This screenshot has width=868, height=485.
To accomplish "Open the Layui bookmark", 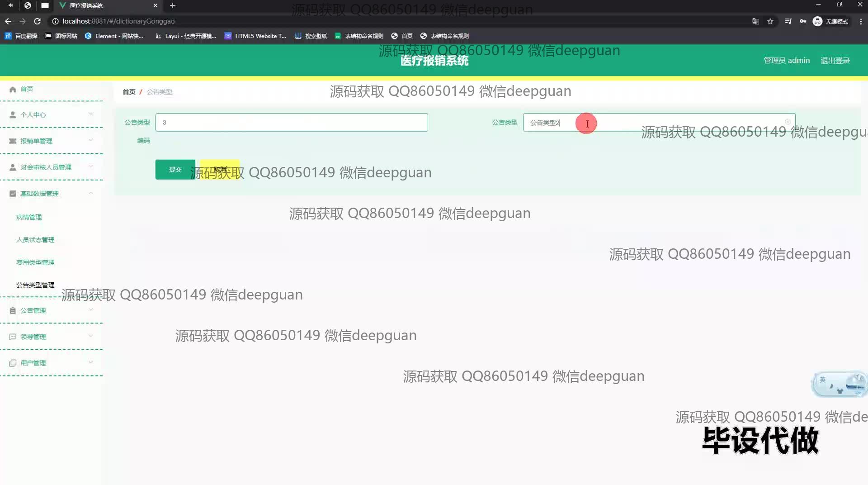I will [185, 36].
